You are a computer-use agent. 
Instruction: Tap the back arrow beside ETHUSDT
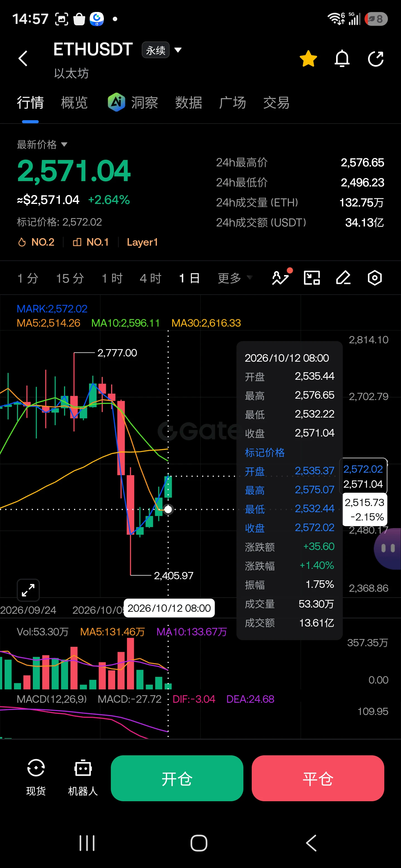(23, 59)
